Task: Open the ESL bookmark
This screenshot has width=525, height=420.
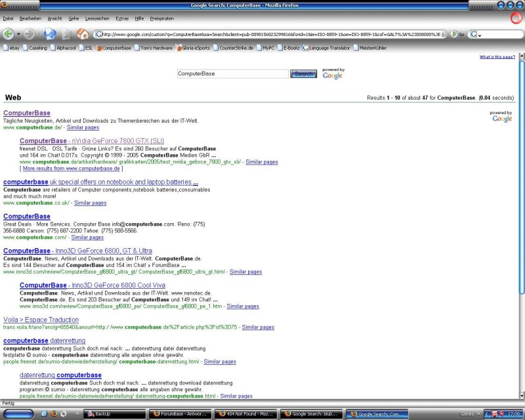Action: (x=86, y=48)
